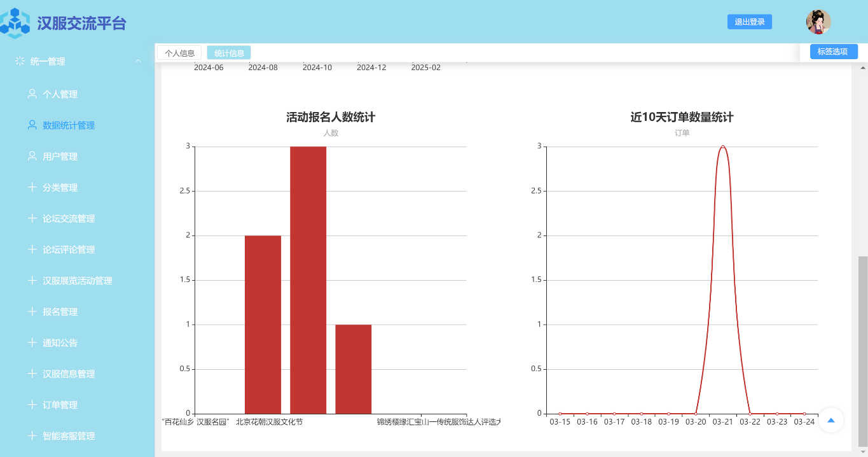The height and width of the screenshot is (457, 868).
Task: Click the 近10天订单数量统计 chart title
Action: click(682, 117)
